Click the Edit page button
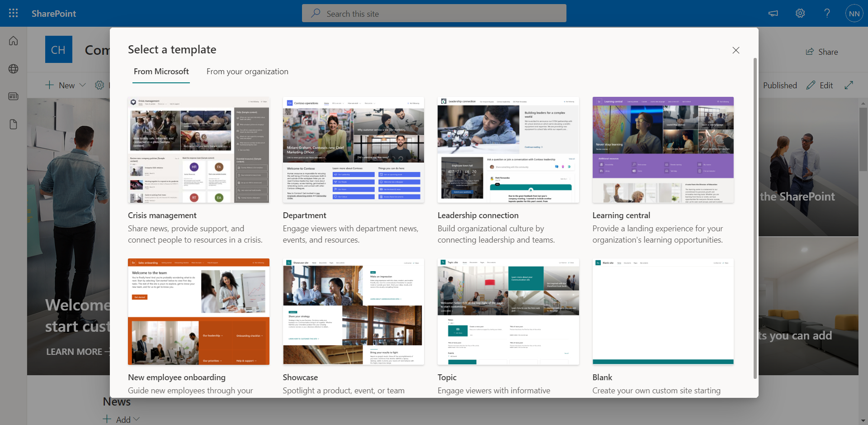Image resolution: width=868 pixels, height=425 pixels. coord(820,85)
